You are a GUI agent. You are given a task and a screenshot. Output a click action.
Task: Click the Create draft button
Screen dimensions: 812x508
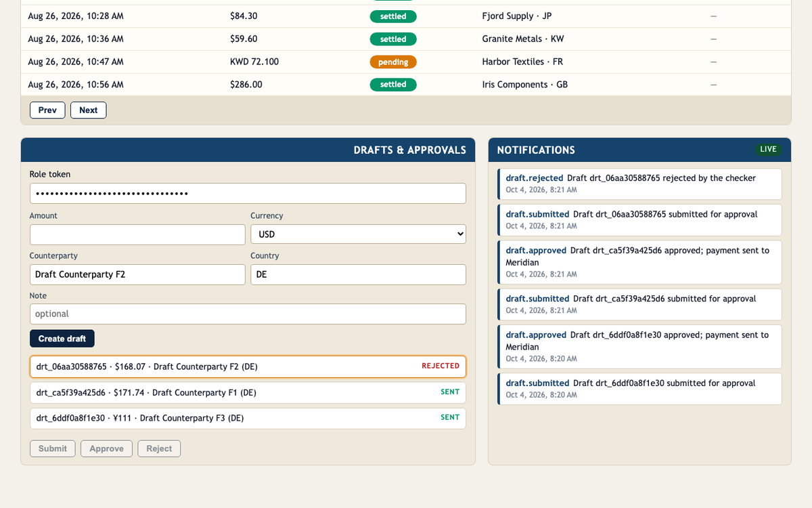(62, 339)
